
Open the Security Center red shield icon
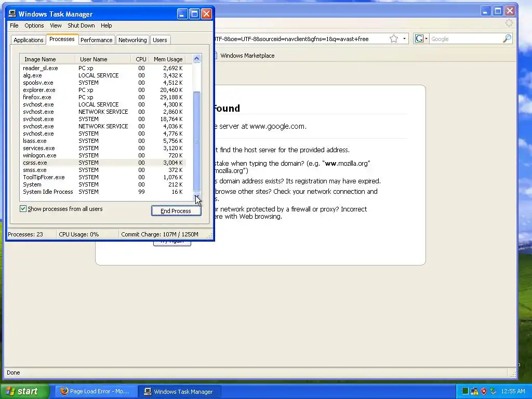coord(484,391)
